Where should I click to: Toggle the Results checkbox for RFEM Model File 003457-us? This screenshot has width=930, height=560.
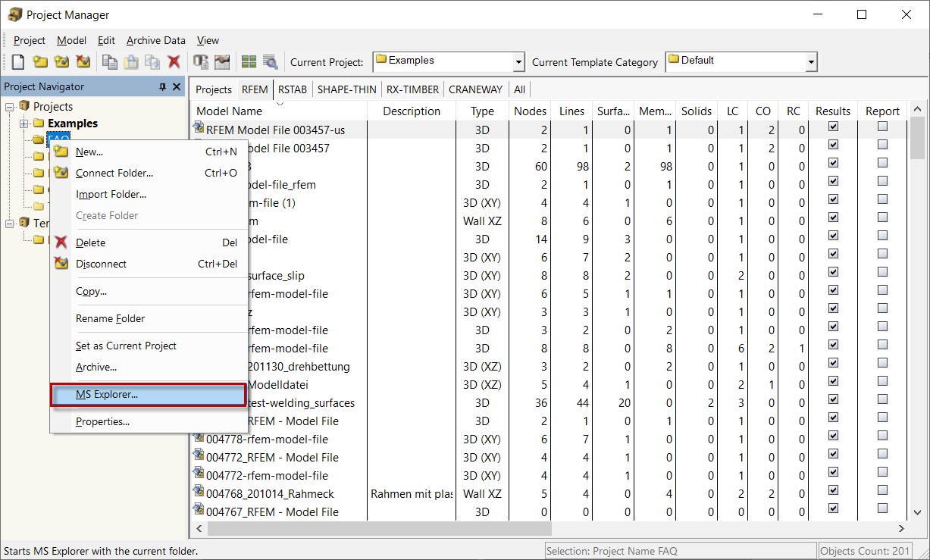[832, 127]
